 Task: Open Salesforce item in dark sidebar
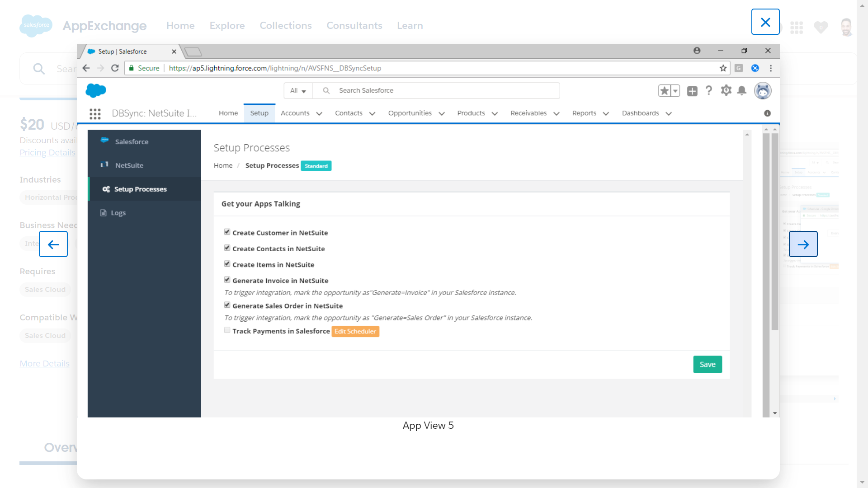click(x=144, y=141)
